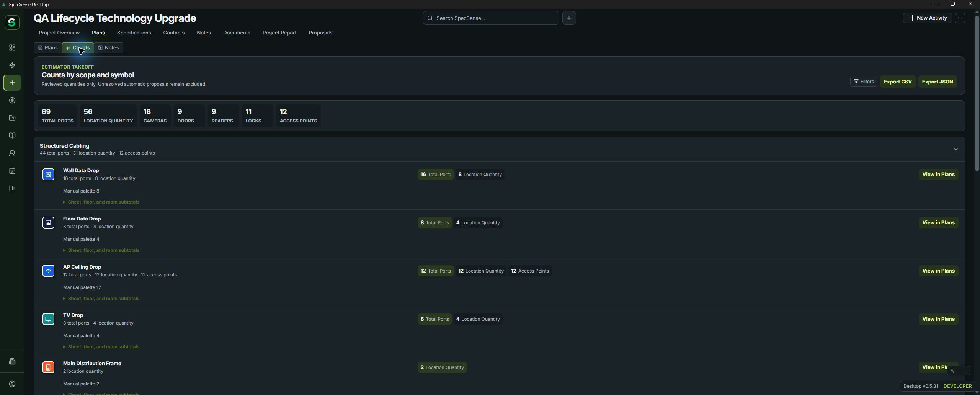
Task: View Wall Data Drop in Plans
Action: click(938, 175)
